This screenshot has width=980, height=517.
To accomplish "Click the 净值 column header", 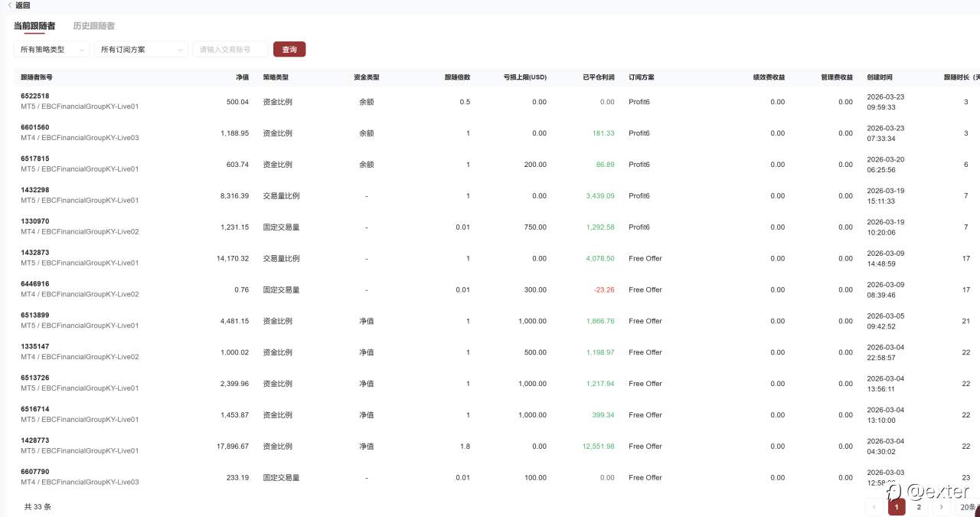I will 242,77.
